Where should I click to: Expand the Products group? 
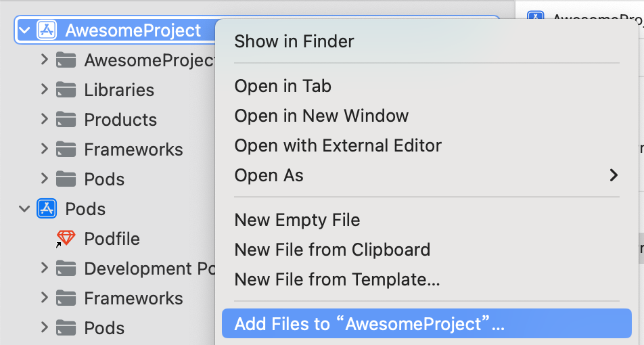45,119
